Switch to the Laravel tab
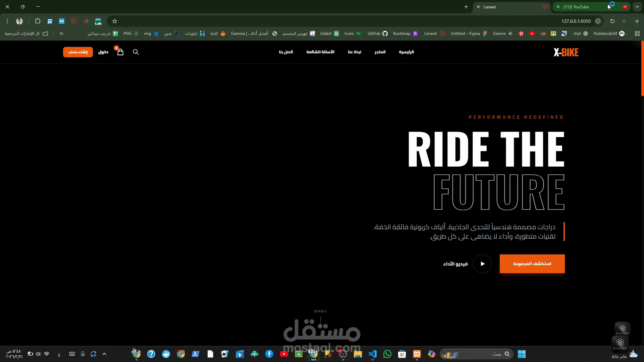Screen dimensions: 644x362 (512, 7)
